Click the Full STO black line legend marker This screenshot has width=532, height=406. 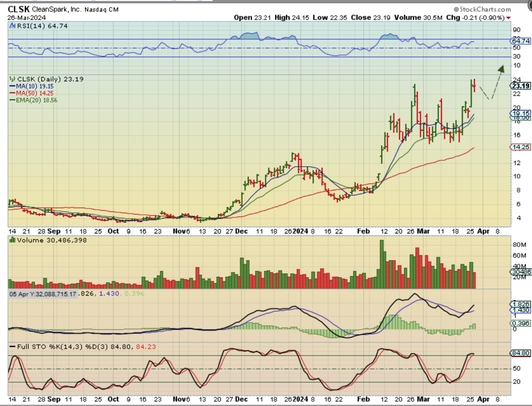coord(13,347)
